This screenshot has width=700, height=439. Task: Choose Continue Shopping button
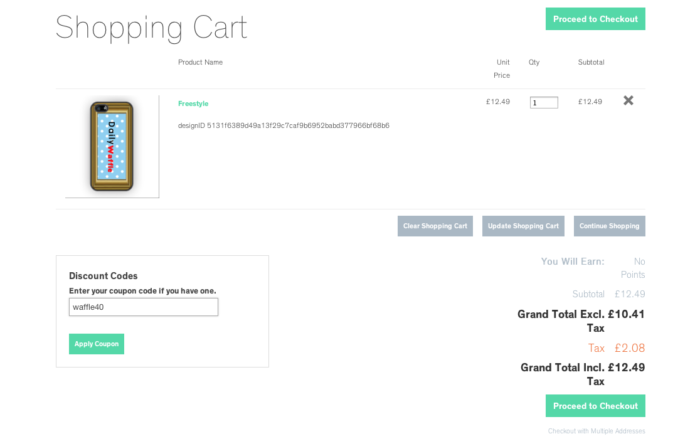(609, 226)
